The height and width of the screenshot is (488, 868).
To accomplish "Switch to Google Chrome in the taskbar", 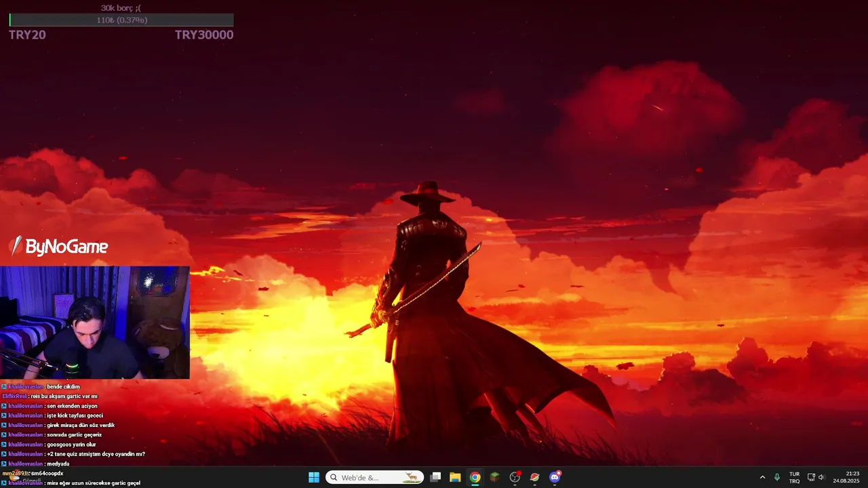I will pyautogui.click(x=475, y=477).
